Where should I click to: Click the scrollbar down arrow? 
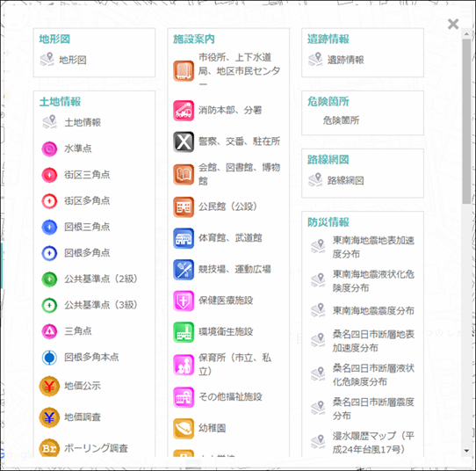467,452
